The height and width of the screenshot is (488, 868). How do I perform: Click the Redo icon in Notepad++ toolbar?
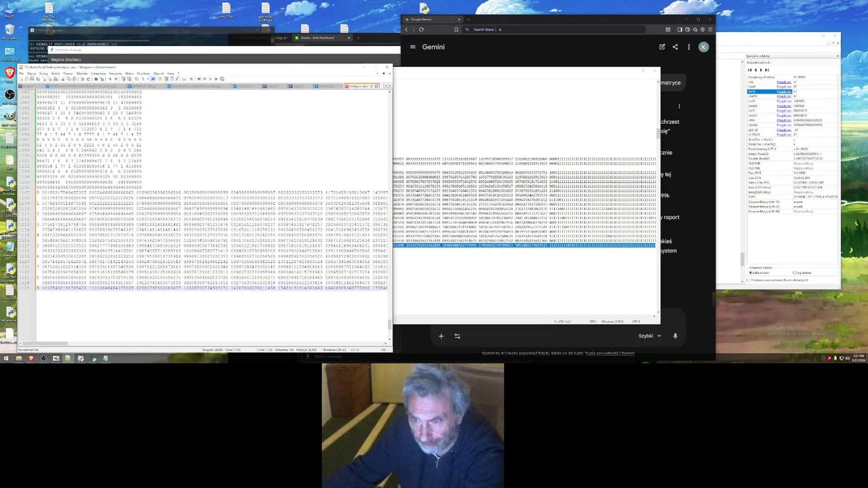(x=88, y=79)
